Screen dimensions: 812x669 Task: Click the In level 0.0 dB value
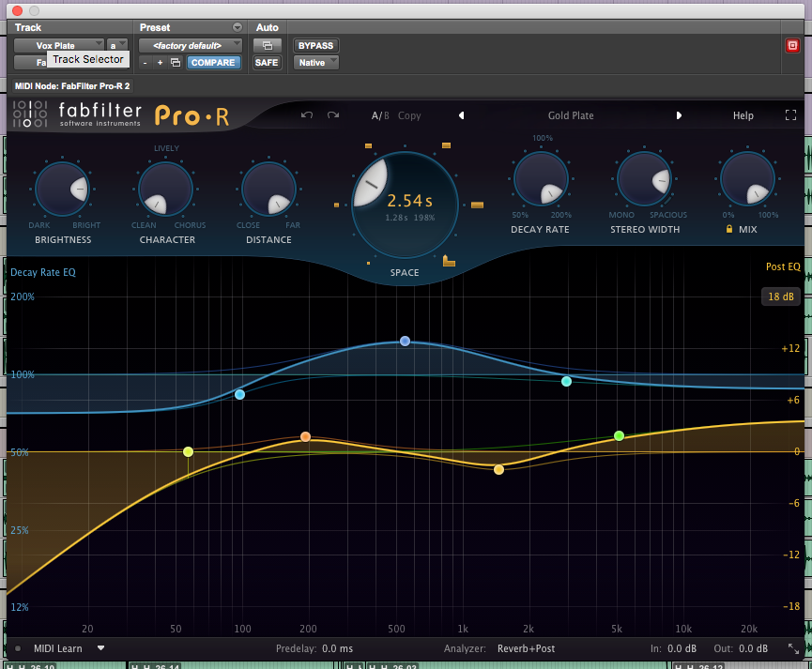682,648
